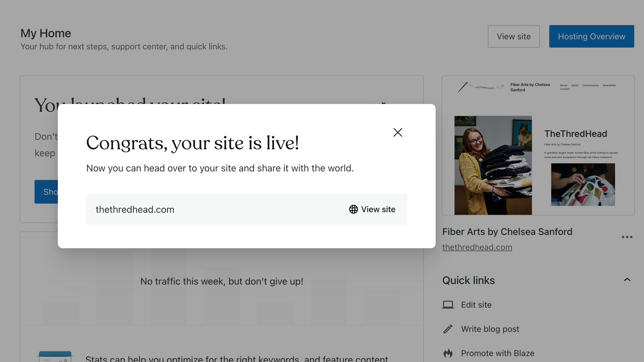Click the Fiber Arts by Chelsea Sanford title
644x362 pixels.
[x=507, y=232]
